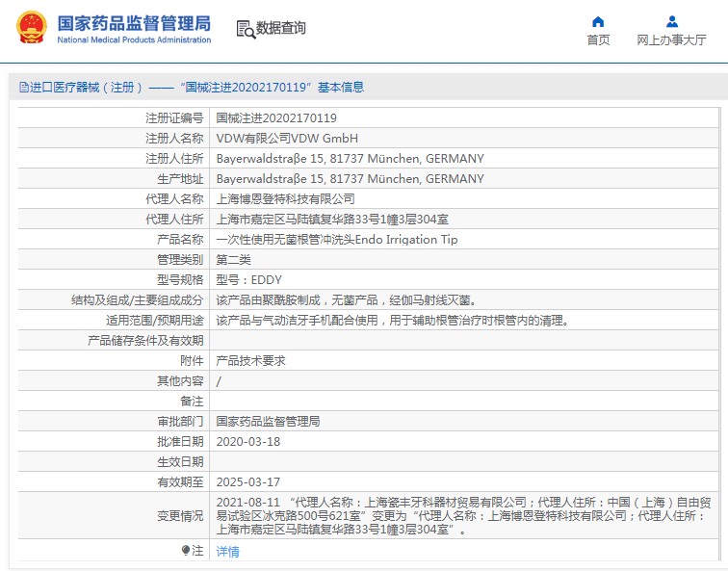The image size is (728, 571).
Task: Click the 产品储存条件及有效期 row label
Action: 145,341
